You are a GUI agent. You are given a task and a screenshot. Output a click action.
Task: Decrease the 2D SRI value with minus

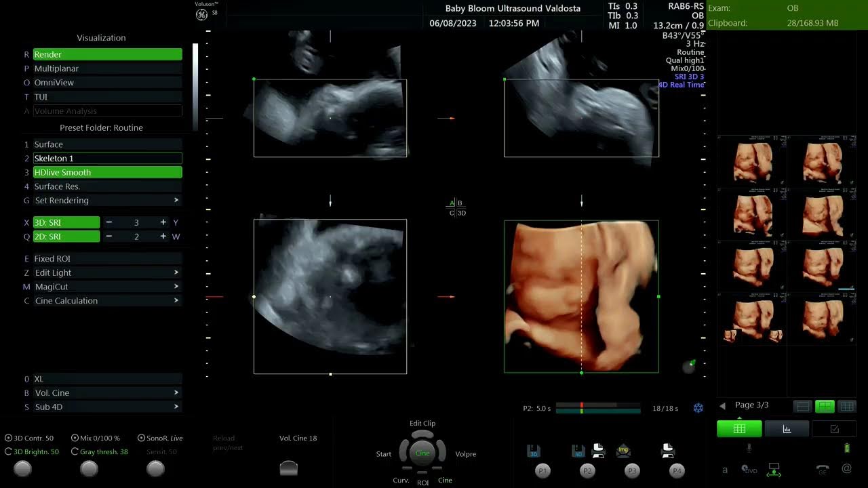[109, 237]
